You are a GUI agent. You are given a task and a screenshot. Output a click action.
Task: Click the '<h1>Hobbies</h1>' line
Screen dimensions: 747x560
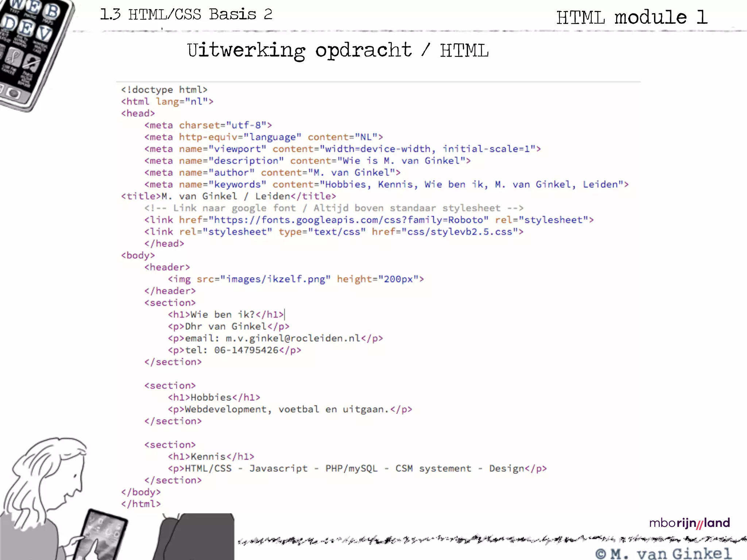point(214,397)
